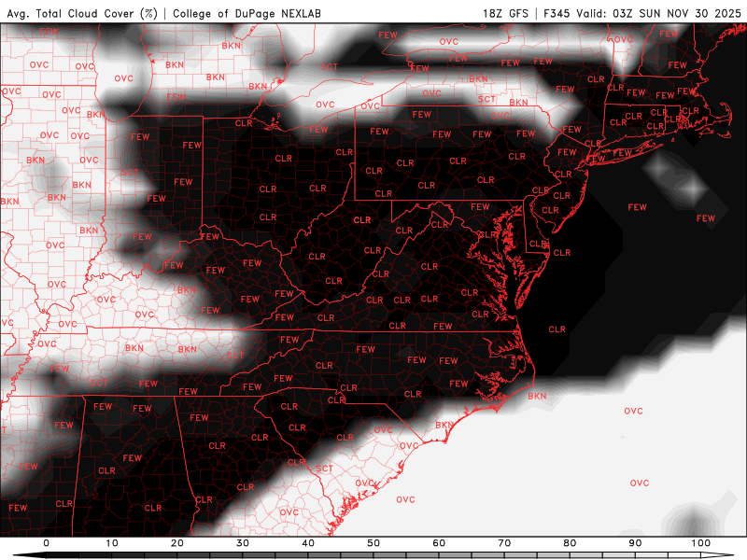
Task: Click the '80' label on the color scale
Action: point(570,543)
